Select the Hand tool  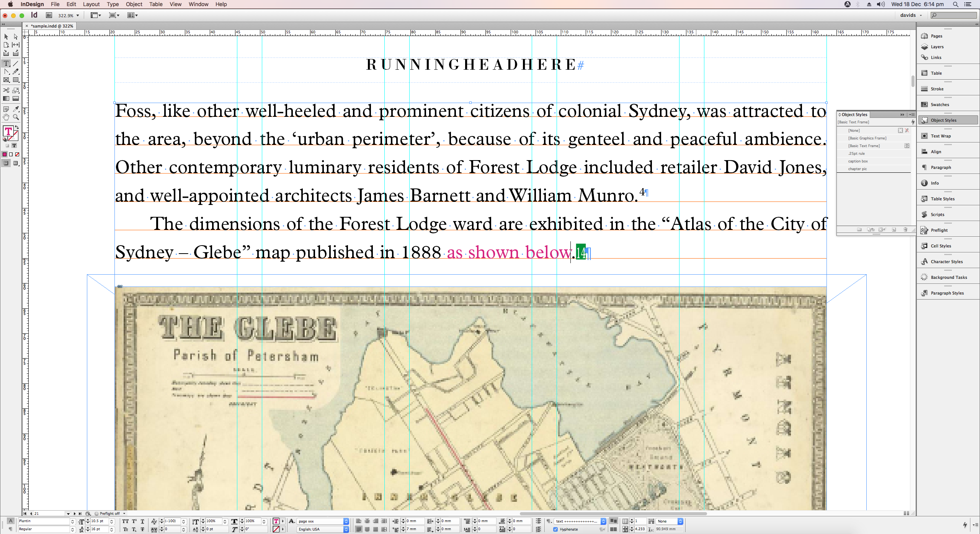tap(6, 117)
